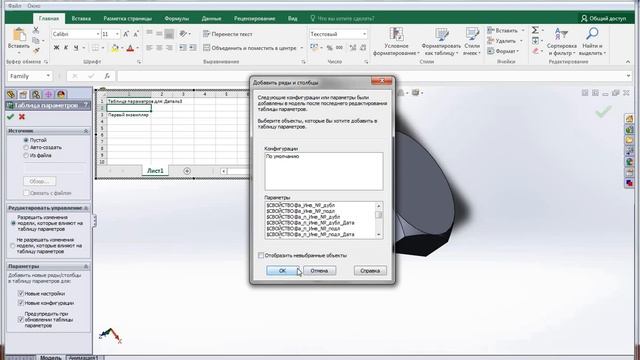640x360 pixels.
Task: Open Find and Select (Найти и выделить)
Action: point(592,42)
